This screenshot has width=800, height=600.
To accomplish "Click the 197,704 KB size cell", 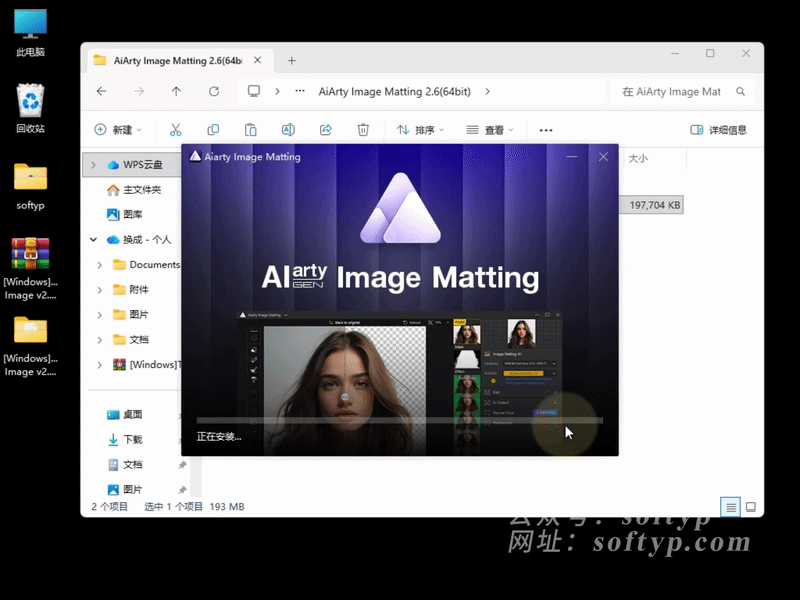I will coord(655,205).
